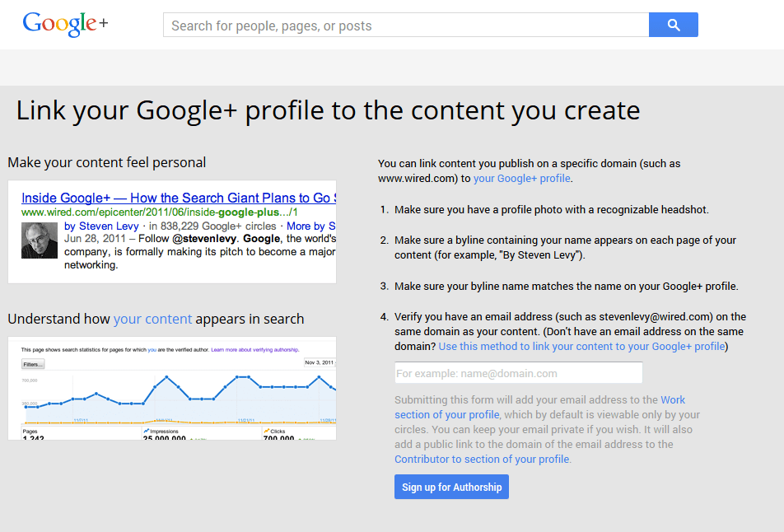Click the blue search magnifier button
Image resolution: width=784 pixels, height=532 pixels.
[x=673, y=25]
